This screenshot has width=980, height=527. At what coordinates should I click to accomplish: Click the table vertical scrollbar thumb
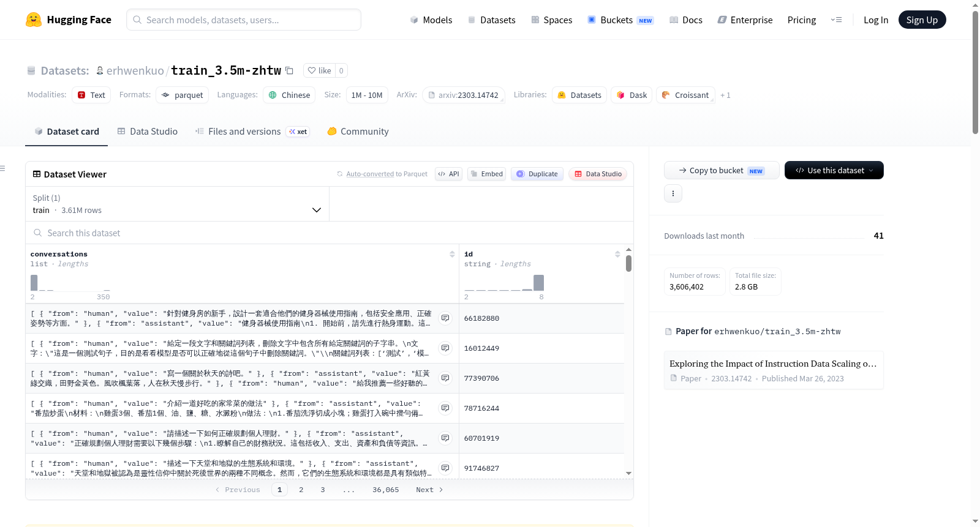pos(628,264)
